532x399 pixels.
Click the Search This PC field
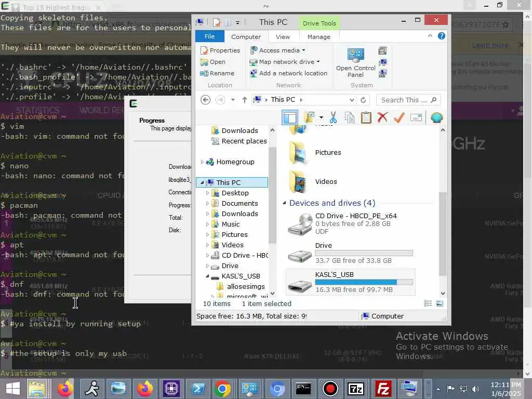click(x=408, y=100)
